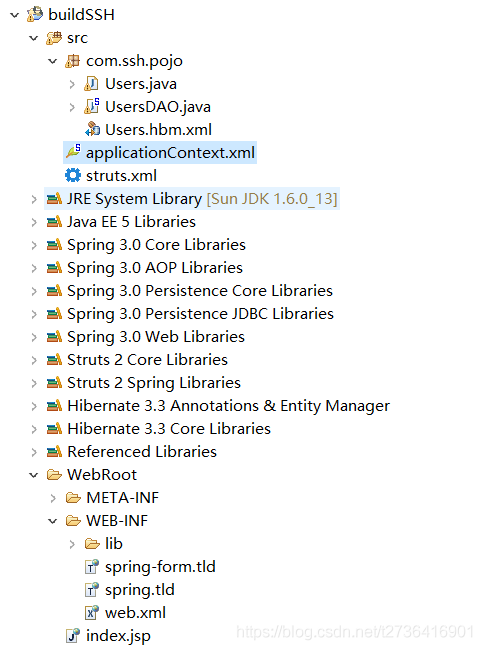The width and height of the screenshot is (482, 650).
Task: Click the Spring 3.0 Web Libraries icon
Action: point(54,337)
